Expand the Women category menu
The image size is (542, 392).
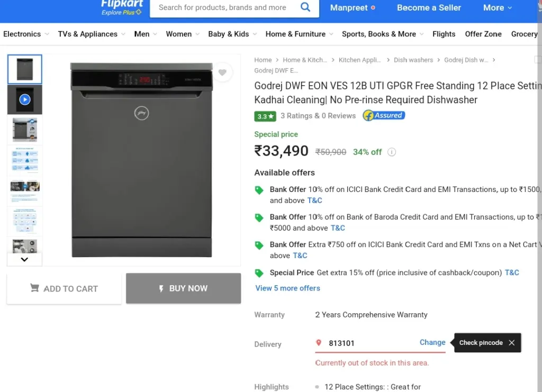(183, 34)
